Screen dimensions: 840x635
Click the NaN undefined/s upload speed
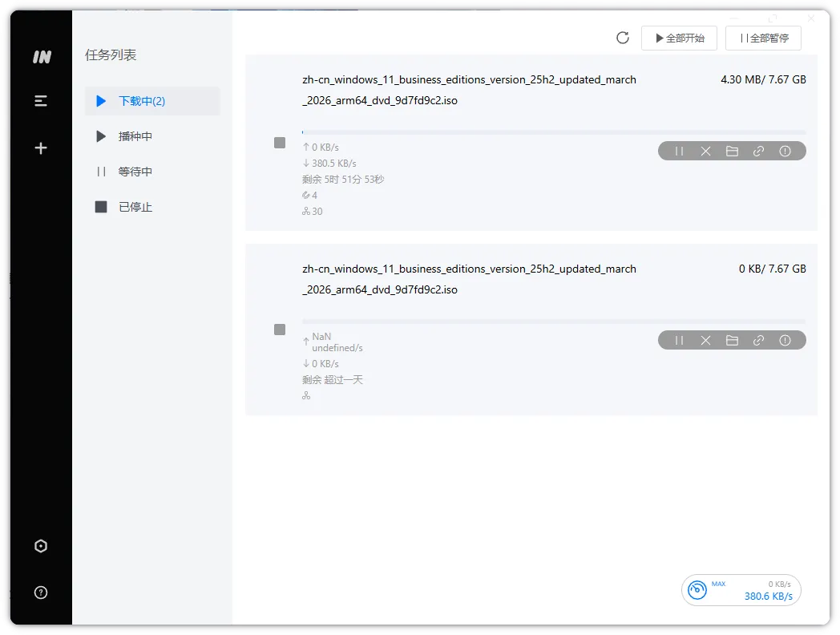pos(333,342)
